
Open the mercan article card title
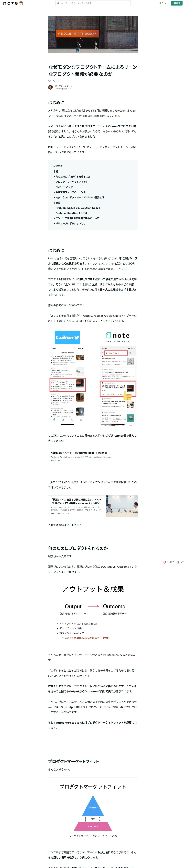76,501
